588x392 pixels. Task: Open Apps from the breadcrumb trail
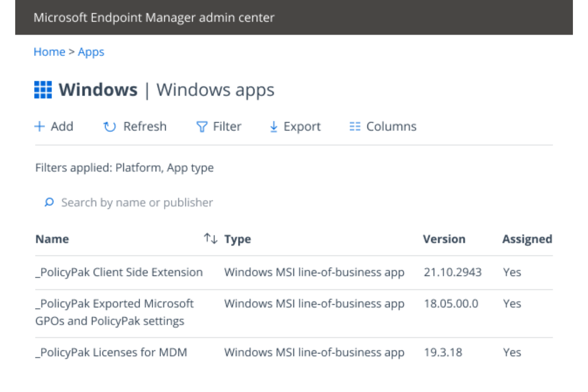coord(91,52)
